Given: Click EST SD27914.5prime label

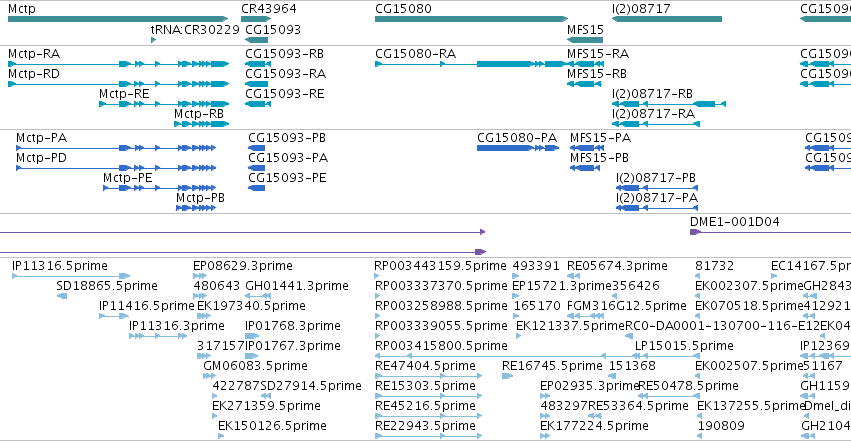Looking at the screenshot, I should [x=311, y=386].
